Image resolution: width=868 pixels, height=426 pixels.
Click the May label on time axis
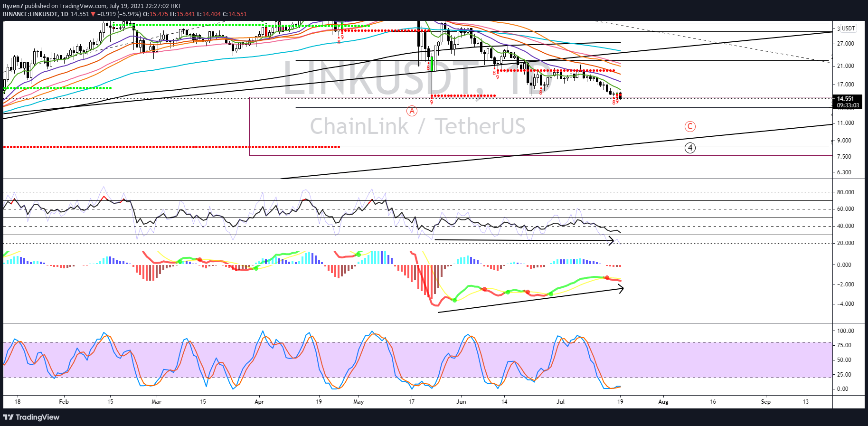359,402
